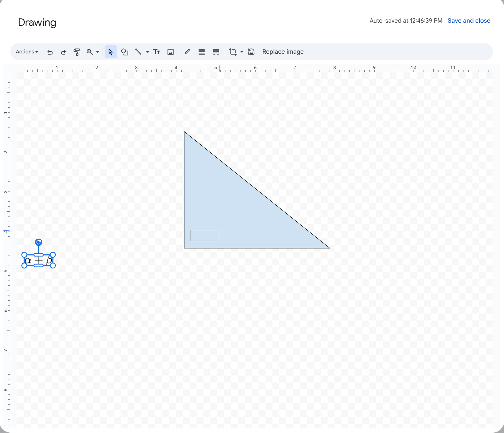Open the Insert image tool
The height and width of the screenshot is (433, 504).
pos(170,52)
